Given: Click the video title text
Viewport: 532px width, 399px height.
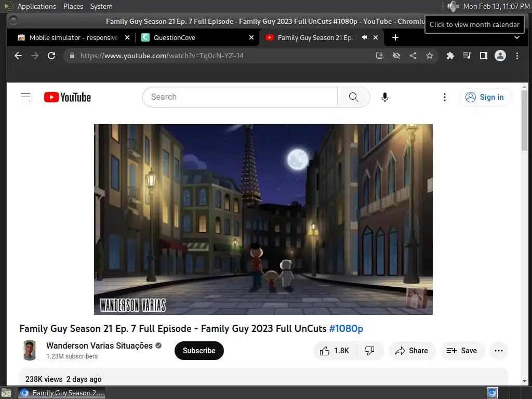Looking at the screenshot, I should click(x=191, y=328).
